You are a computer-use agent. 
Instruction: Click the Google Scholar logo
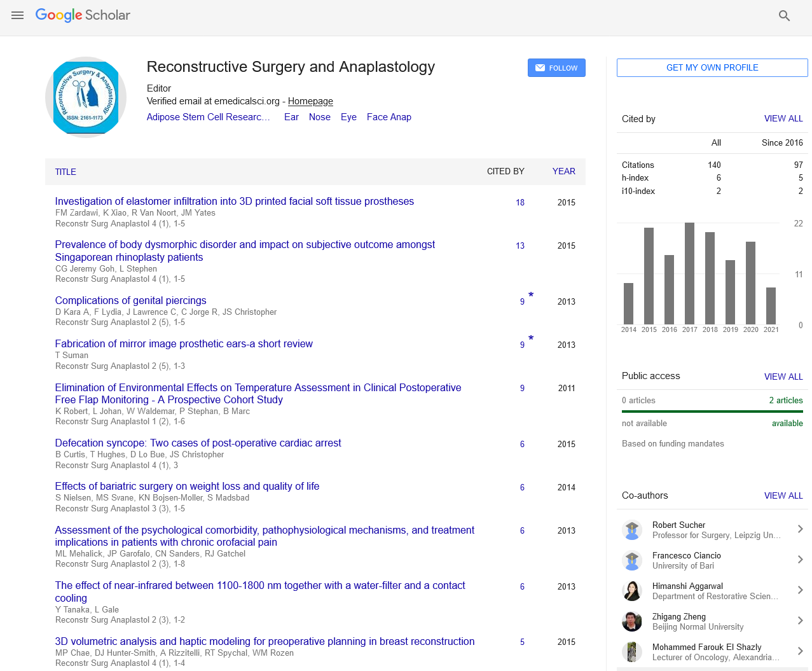tap(83, 15)
